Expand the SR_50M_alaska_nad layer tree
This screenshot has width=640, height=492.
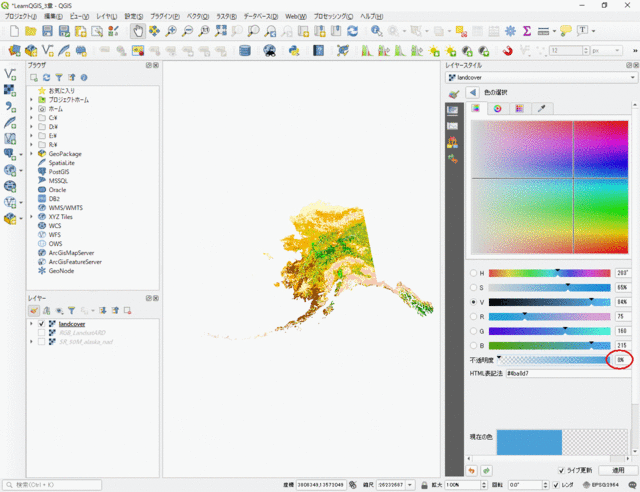pos(31,342)
